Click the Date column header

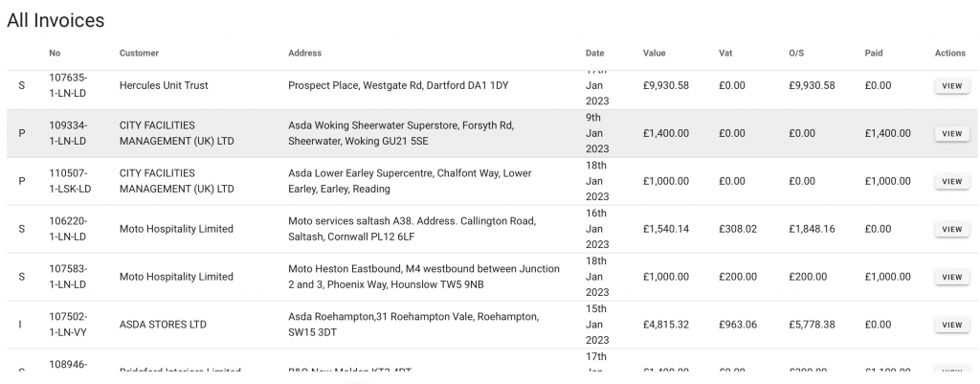(x=594, y=53)
